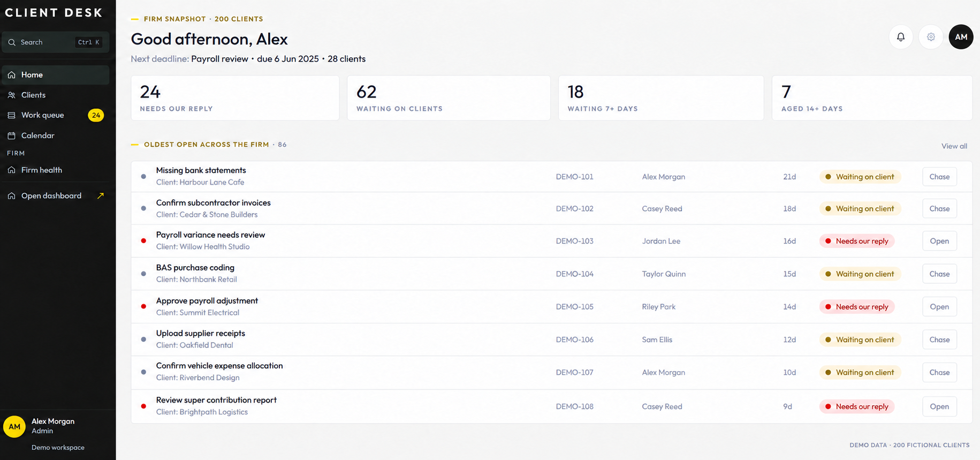The height and width of the screenshot is (460, 980).
Task: Click Payroll review next deadline text
Action: [x=219, y=59]
